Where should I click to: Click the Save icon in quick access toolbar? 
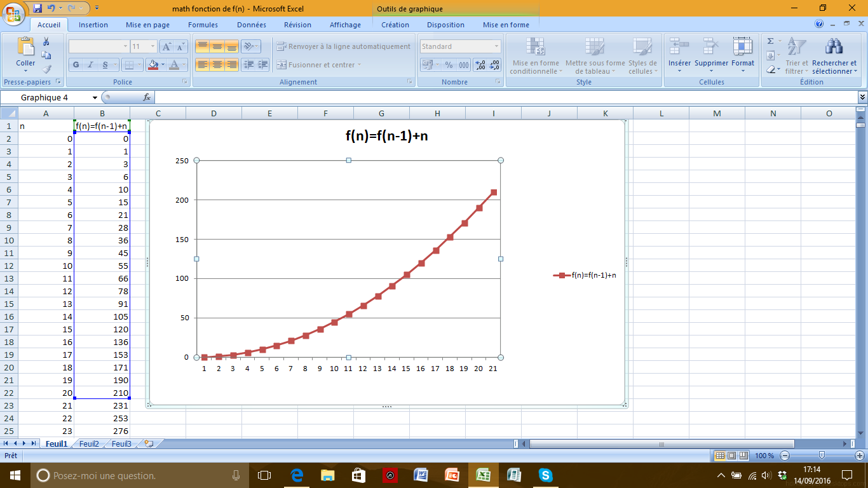coord(37,8)
